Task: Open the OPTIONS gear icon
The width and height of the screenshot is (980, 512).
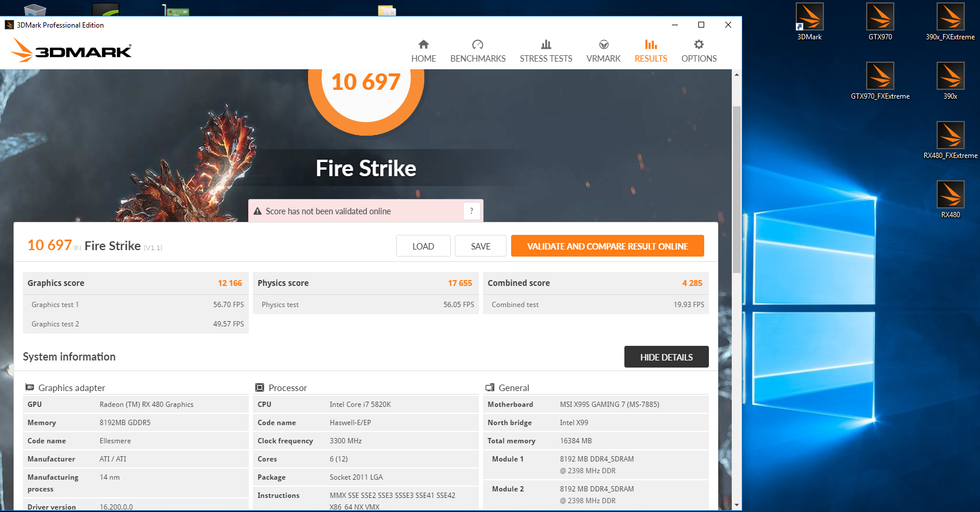Action: point(699,45)
